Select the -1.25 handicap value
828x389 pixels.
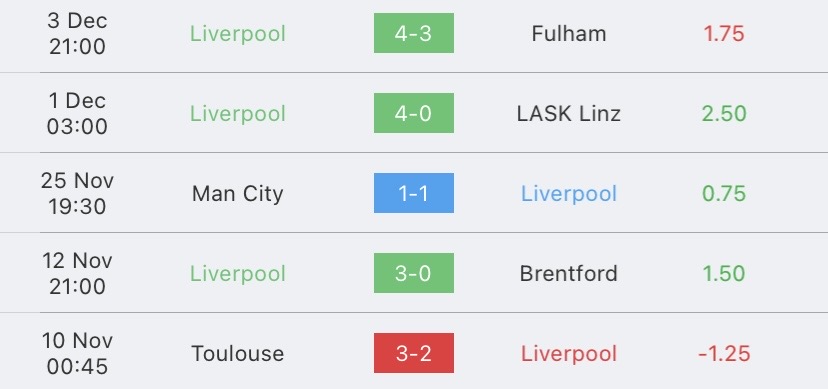[x=724, y=354]
